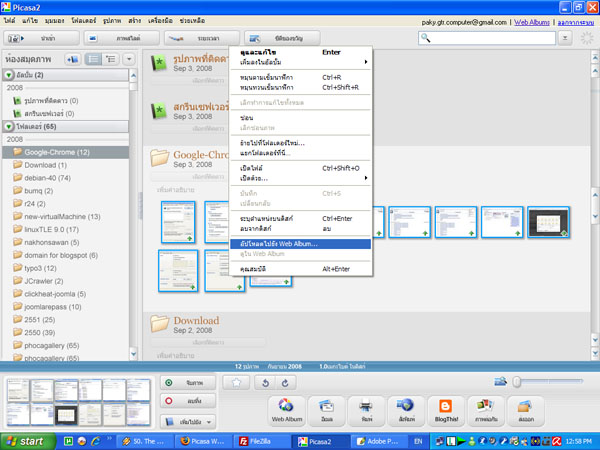Click the Google-Chrome folder icon in the main pane
The width and height of the screenshot is (600, 450).
[x=160, y=158]
